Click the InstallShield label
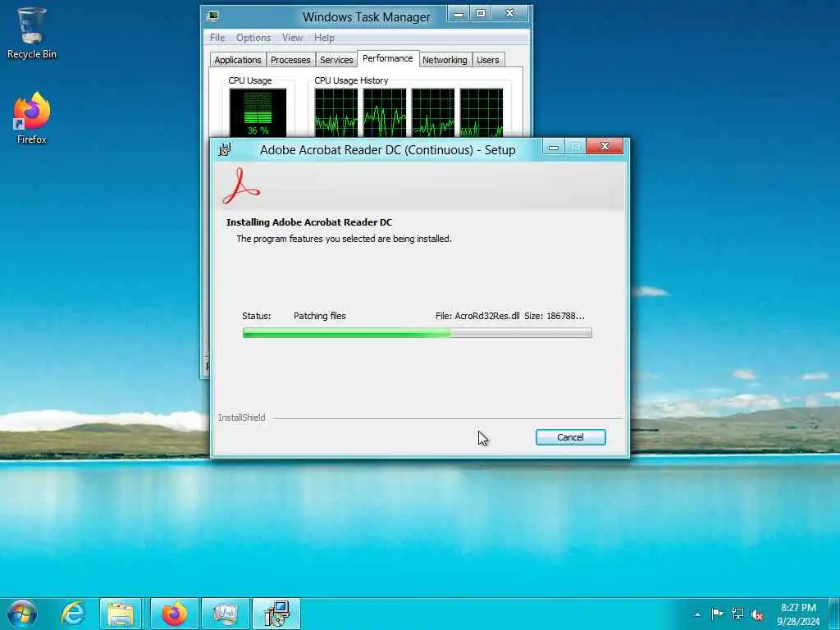Screen dimensions: 840x630 pyautogui.click(x=242, y=418)
